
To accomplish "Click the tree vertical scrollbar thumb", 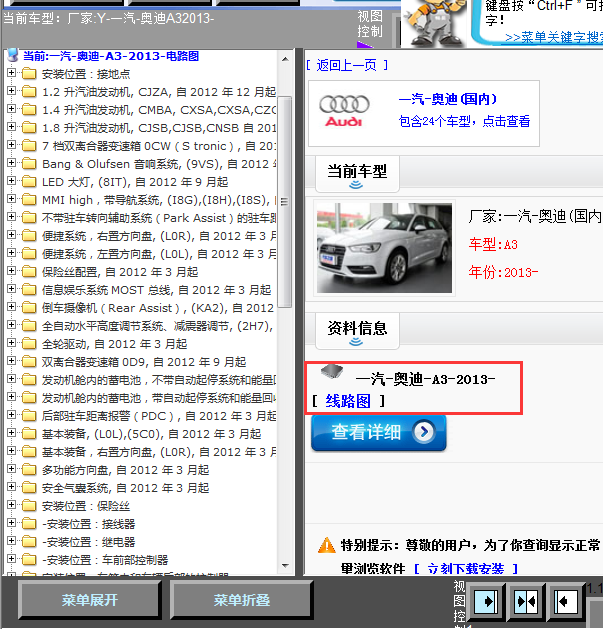I will coord(285,202).
